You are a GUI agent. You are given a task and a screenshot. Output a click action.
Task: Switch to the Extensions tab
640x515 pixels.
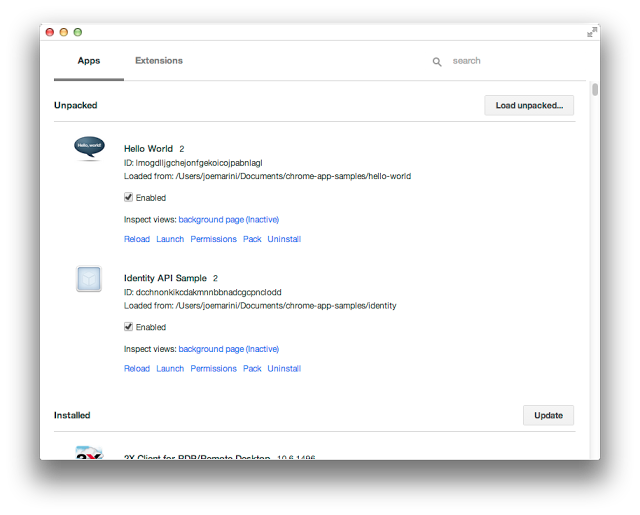pos(159,61)
